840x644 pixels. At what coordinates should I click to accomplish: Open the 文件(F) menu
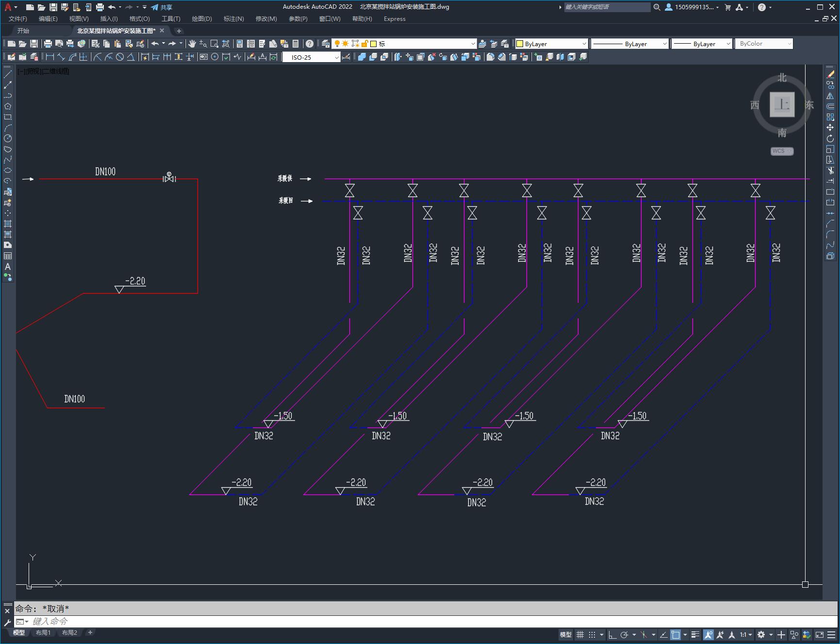tap(18, 19)
